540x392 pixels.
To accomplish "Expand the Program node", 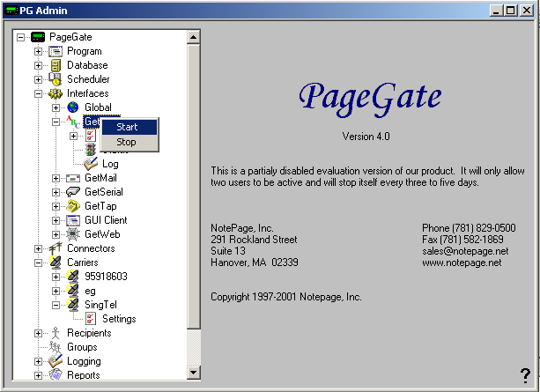I will (x=38, y=51).
